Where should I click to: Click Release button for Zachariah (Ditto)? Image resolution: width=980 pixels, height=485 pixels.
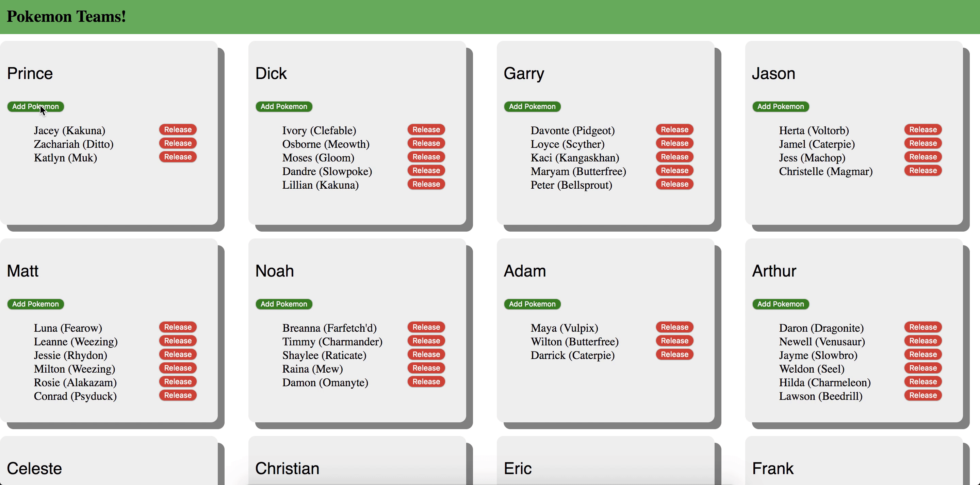(178, 143)
